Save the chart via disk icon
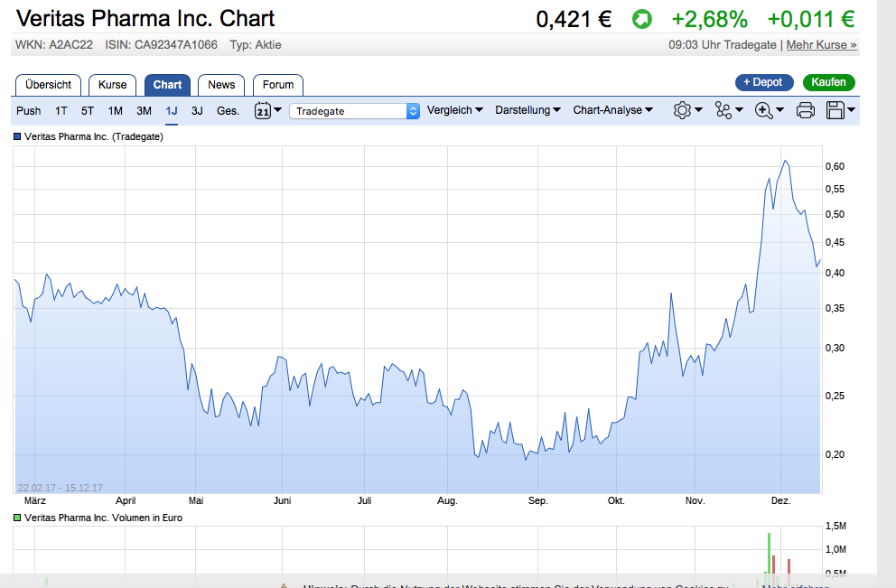Screen dimensions: 896x588 837,109
